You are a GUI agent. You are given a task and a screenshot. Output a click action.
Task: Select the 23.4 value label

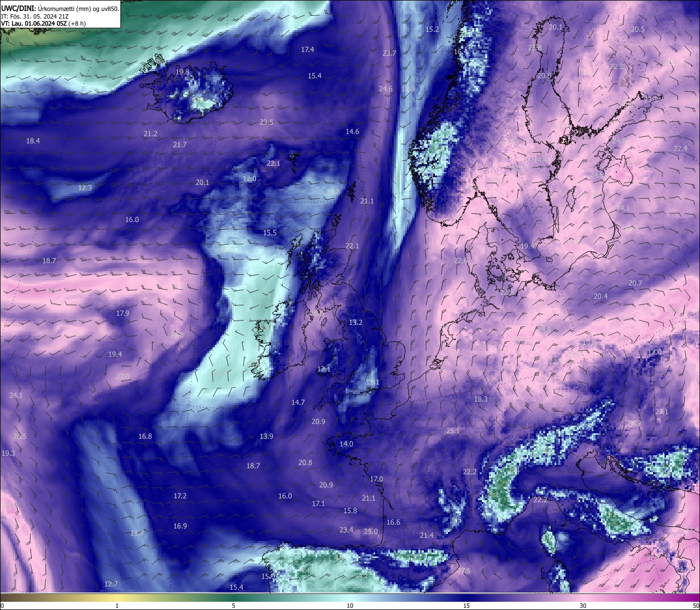click(346, 530)
